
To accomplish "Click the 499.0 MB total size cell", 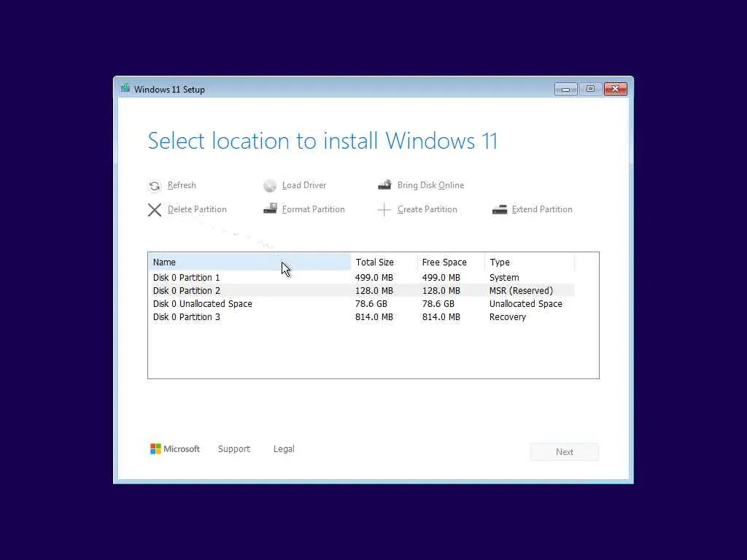I will pyautogui.click(x=374, y=278).
